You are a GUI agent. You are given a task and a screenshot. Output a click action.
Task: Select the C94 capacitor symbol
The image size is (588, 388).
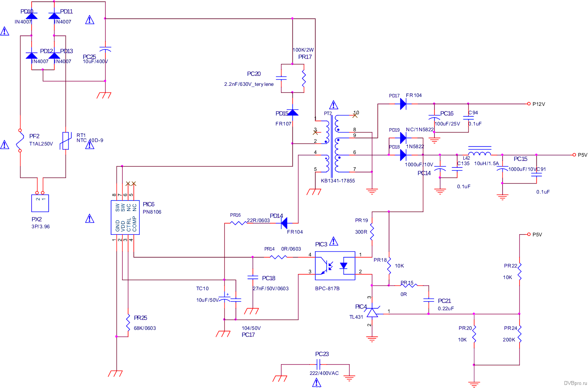click(x=468, y=118)
